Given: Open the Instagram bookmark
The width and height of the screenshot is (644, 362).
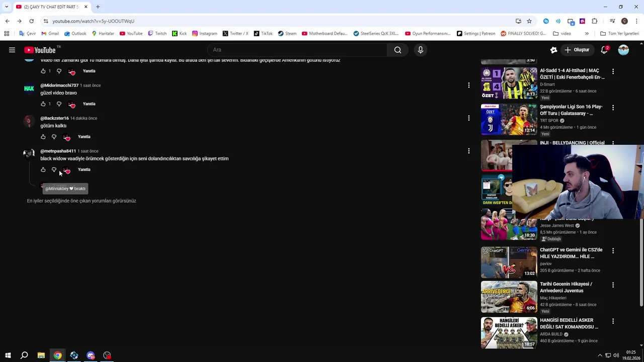Looking at the screenshot, I should tap(204, 33).
